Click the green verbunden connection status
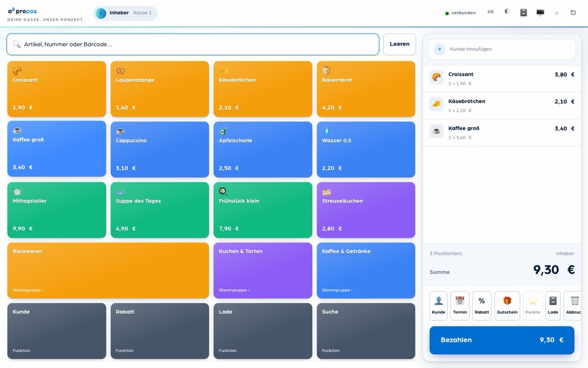 460,13
